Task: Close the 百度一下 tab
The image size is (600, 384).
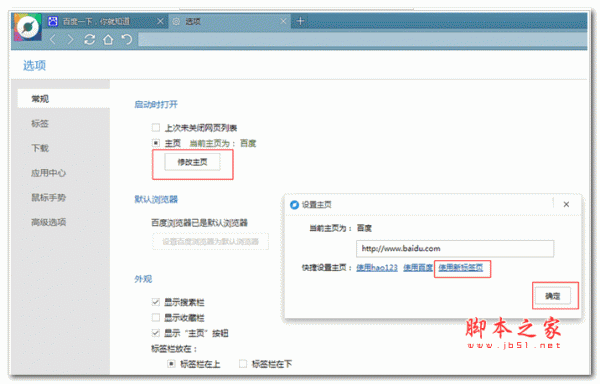Action: 160,21
